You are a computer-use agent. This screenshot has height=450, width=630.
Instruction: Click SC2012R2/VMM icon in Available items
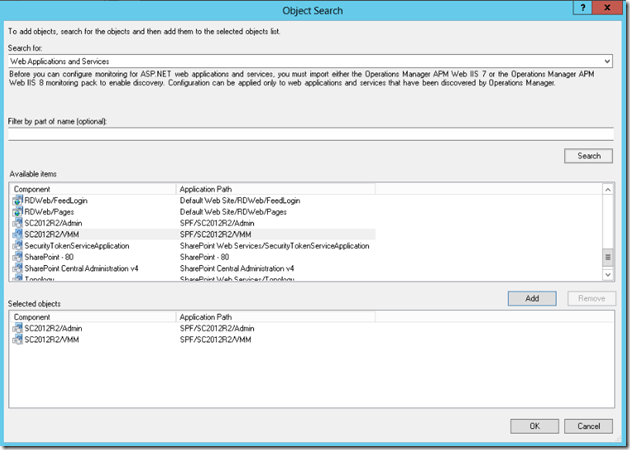[17, 234]
